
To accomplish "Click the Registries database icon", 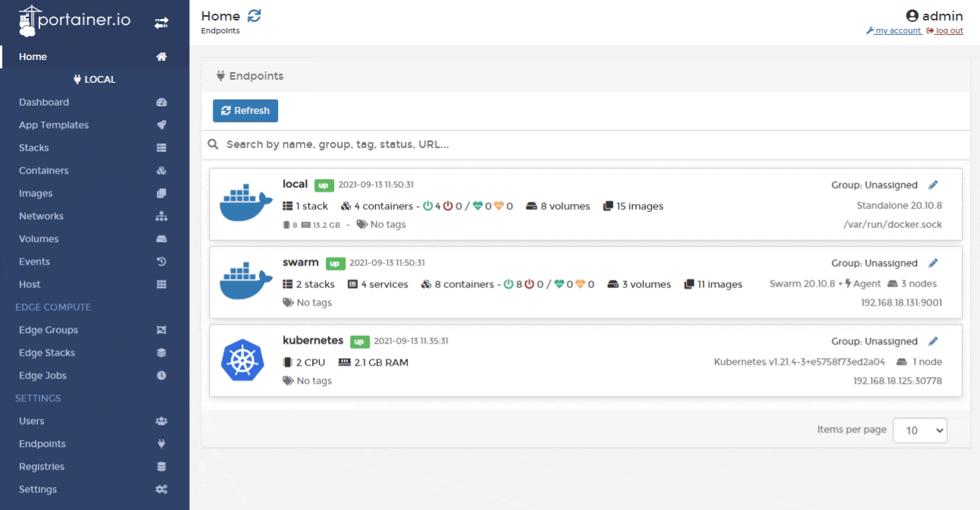I will 161,467.
